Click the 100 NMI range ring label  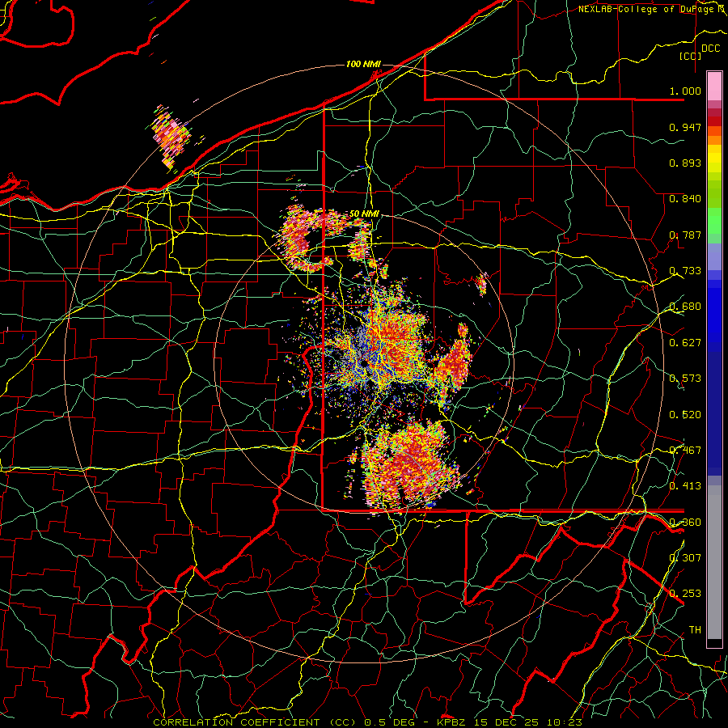363,64
